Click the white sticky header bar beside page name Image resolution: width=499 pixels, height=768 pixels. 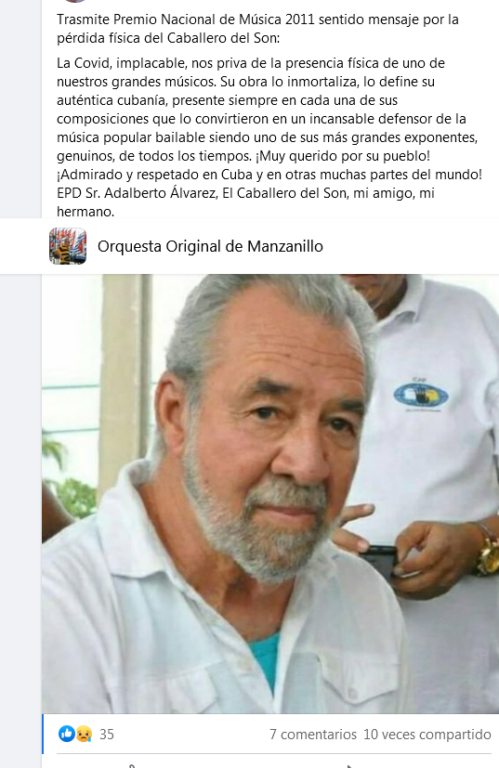(x=411, y=246)
